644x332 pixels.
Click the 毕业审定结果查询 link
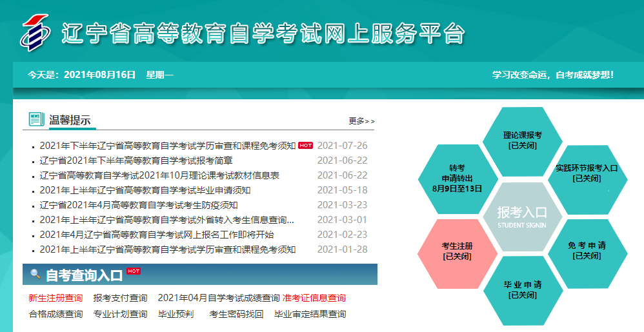point(310,314)
